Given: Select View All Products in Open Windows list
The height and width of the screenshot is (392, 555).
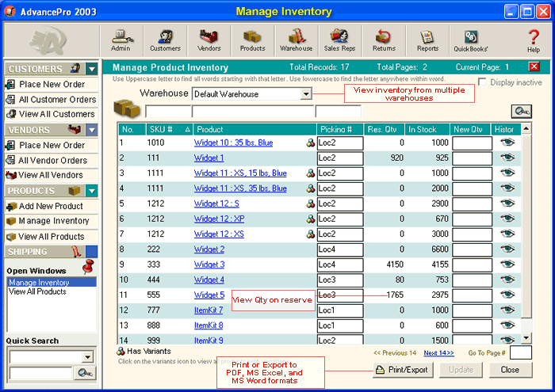Looking at the screenshot, I should click(x=52, y=291).
